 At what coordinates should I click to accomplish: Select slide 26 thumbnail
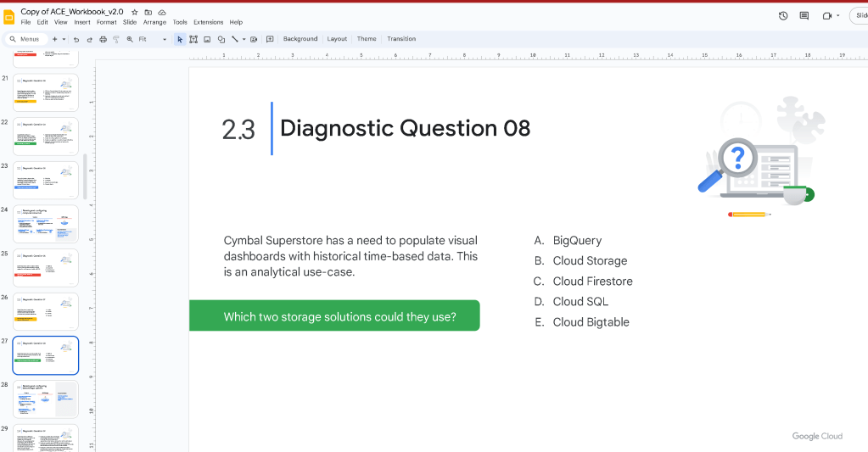45,311
